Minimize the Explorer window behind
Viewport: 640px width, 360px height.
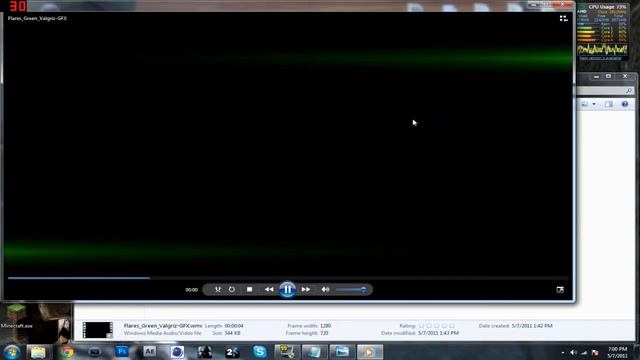point(596,76)
